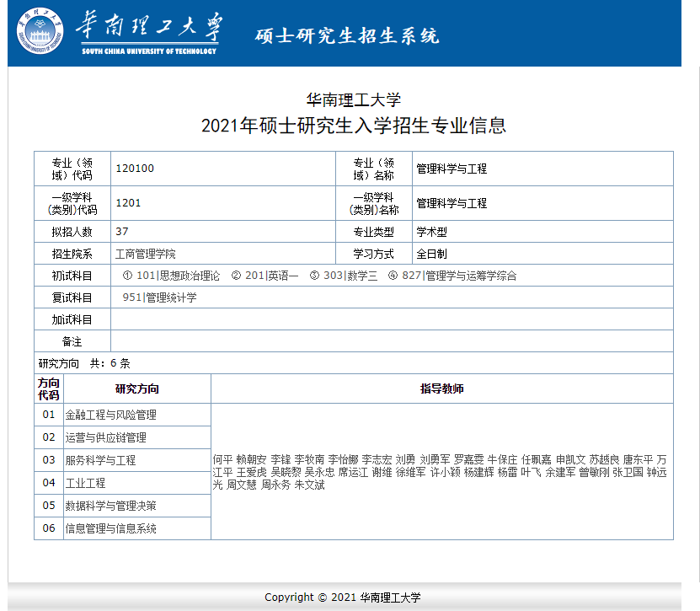The width and height of the screenshot is (700, 611).
Task: Select the 2021年硕士研究生入学招生专业信息 heading
Action: coord(354,126)
